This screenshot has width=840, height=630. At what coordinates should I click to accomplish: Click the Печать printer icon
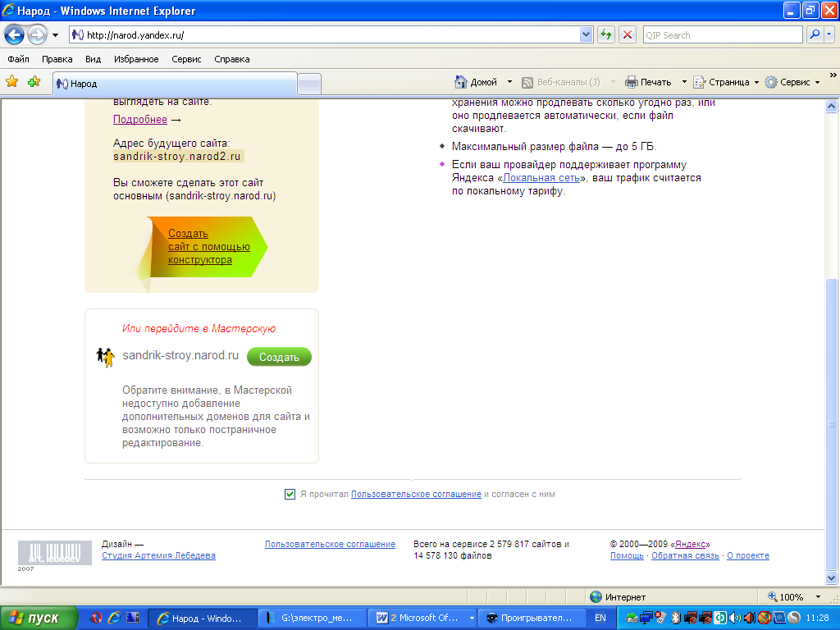point(632,82)
